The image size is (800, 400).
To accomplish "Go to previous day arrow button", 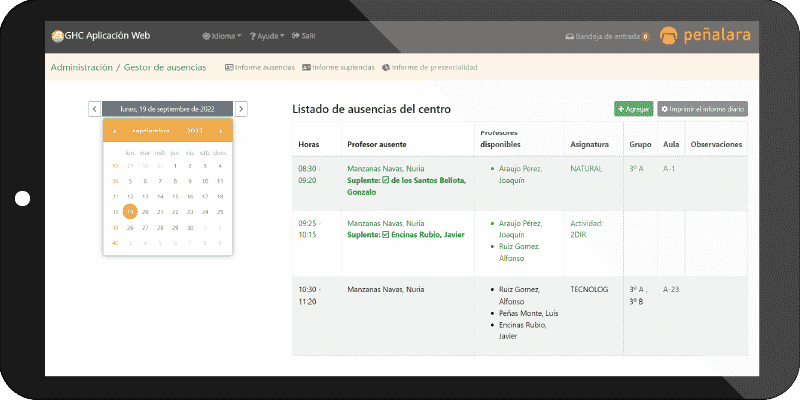I will [x=94, y=109].
